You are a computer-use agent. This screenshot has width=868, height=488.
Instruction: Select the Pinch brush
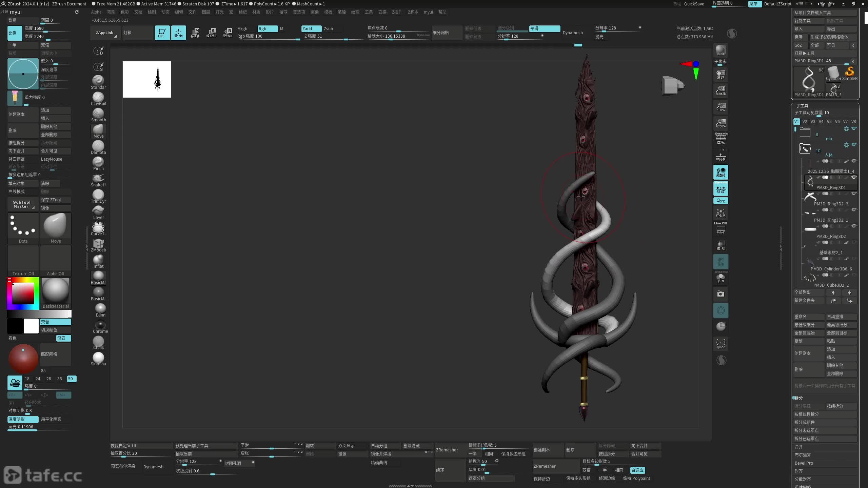point(98,162)
